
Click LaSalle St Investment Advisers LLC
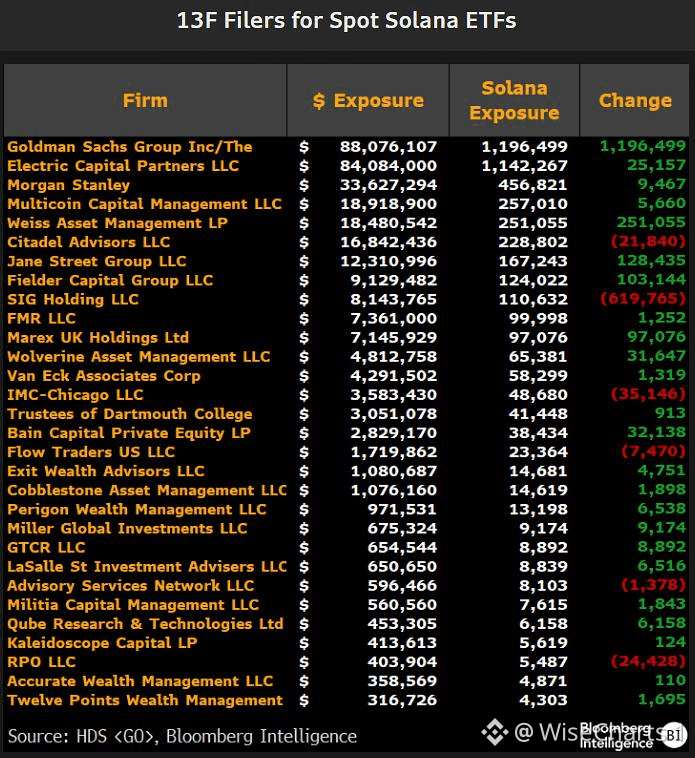coord(147,567)
